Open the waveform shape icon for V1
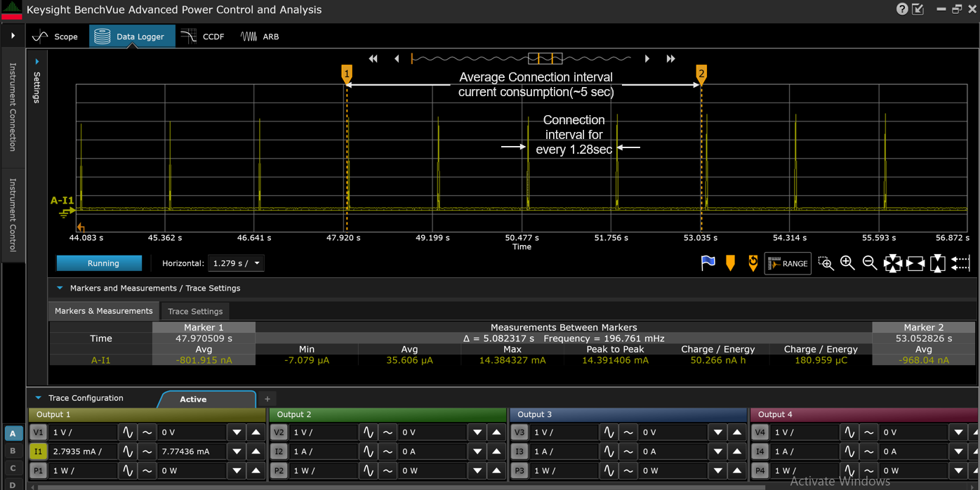980x490 pixels. click(x=127, y=432)
